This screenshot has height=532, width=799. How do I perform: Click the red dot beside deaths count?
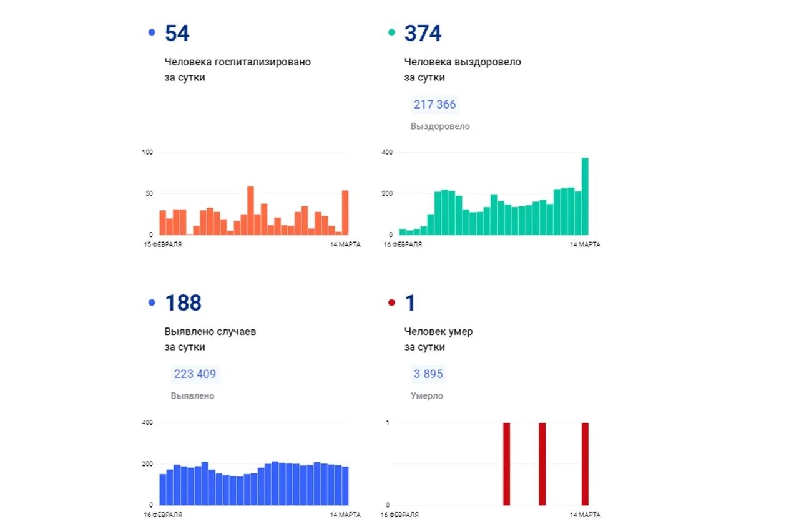click(391, 303)
